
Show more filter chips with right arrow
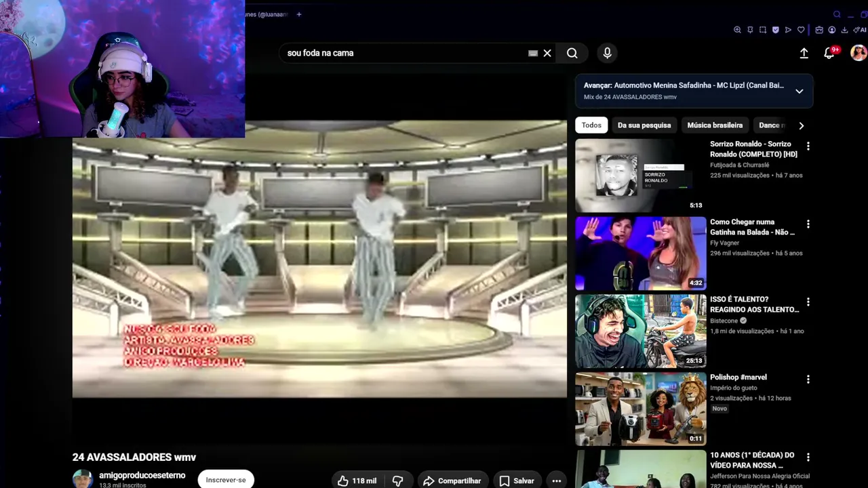(x=801, y=125)
